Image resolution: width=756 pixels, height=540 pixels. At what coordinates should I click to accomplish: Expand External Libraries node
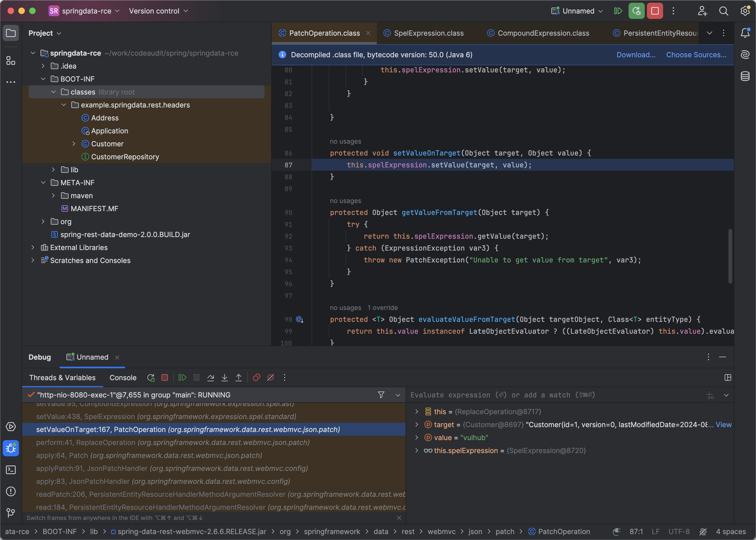pos(33,247)
